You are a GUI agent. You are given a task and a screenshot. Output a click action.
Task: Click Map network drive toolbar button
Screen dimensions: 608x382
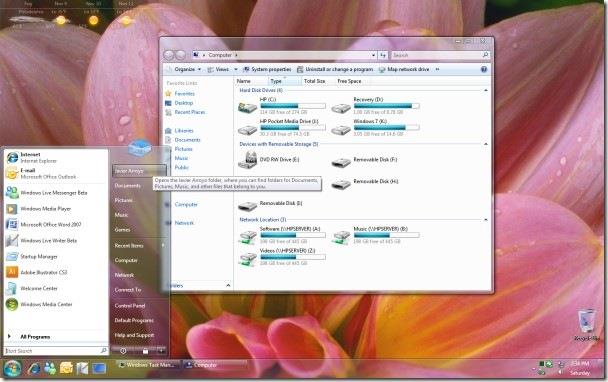tap(404, 69)
